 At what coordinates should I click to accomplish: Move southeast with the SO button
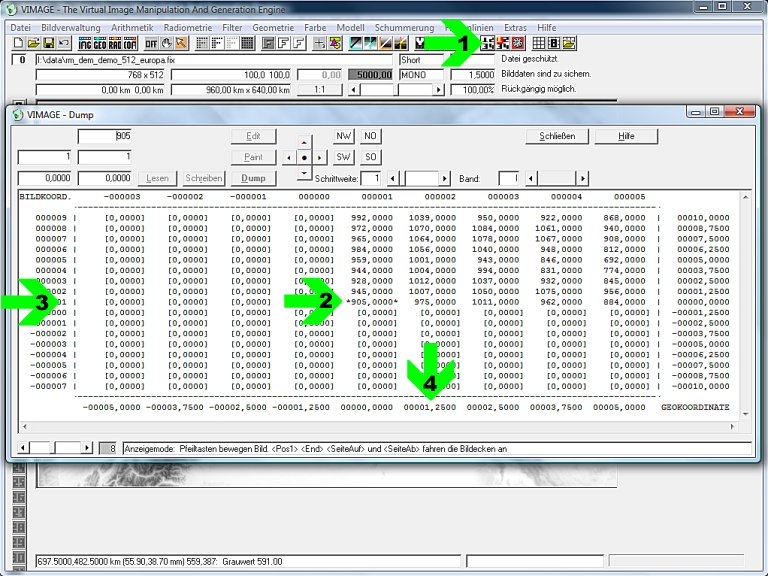(370, 157)
